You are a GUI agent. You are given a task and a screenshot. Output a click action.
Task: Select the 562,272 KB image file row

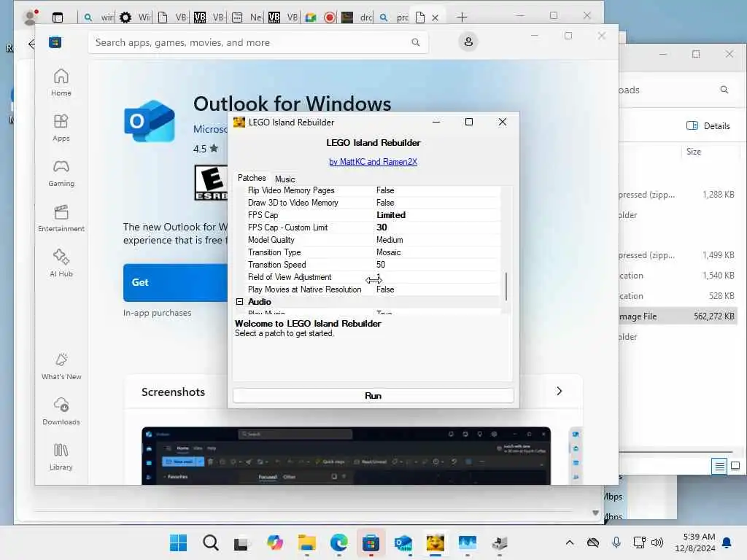pyautogui.click(x=678, y=316)
